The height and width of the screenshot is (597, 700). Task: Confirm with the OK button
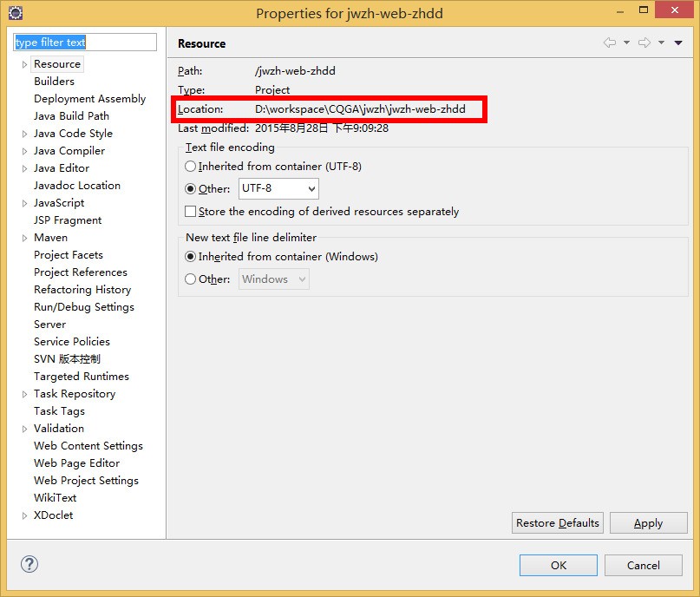tap(559, 565)
